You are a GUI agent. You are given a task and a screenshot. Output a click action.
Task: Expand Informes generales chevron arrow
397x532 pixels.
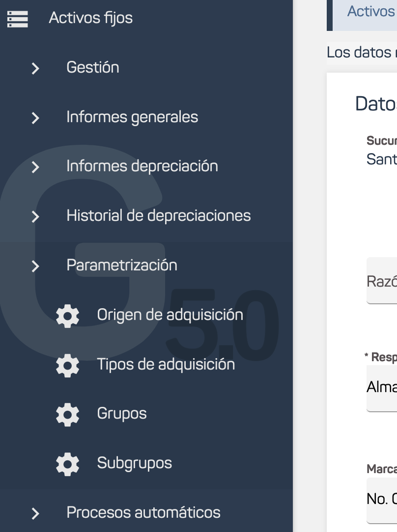(35, 118)
